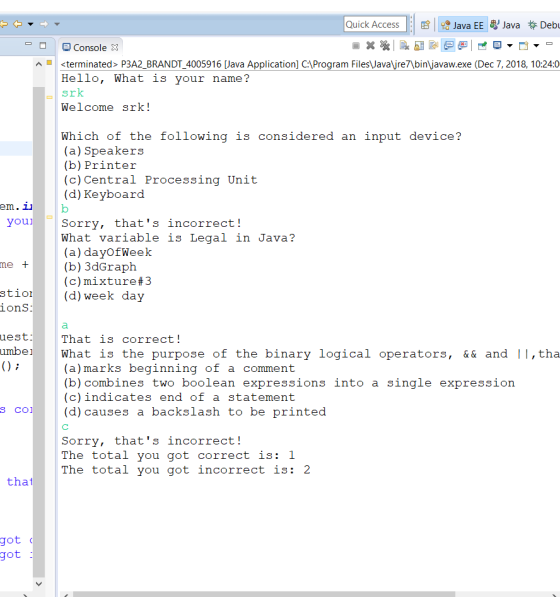The height and width of the screenshot is (597, 560).
Task: Click 'The total you got incorrect is: 2'
Action: pyautogui.click(x=186, y=470)
